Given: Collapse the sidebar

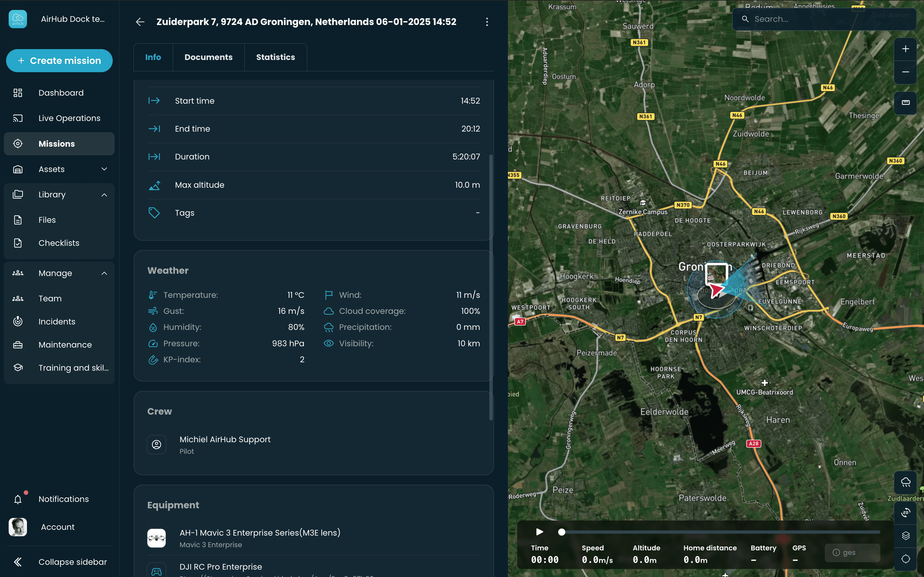Looking at the screenshot, I should click(x=59, y=562).
